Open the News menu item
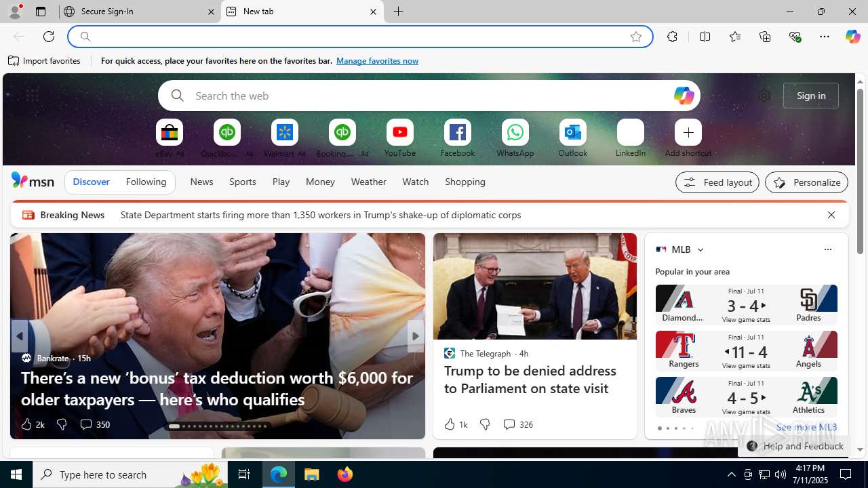The width and height of the screenshot is (868, 488). pyautogui.click(x=201, y=182)
